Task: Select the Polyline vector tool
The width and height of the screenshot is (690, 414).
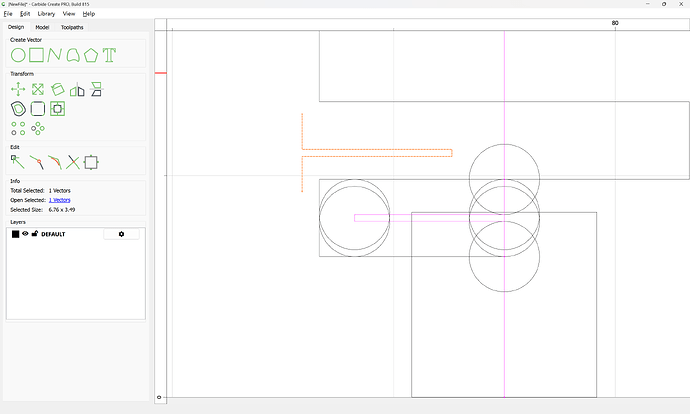Action: pos(55,55)
